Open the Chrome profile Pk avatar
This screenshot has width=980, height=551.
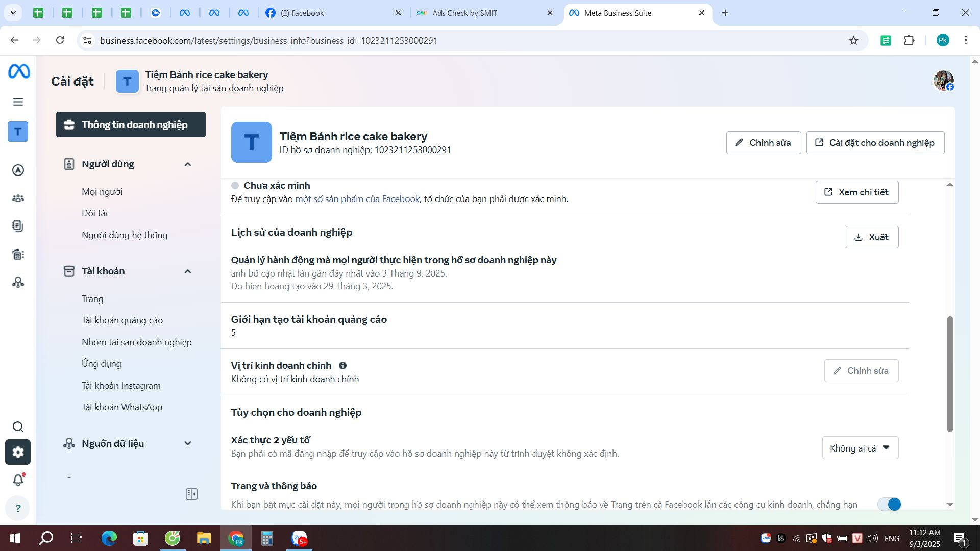pyautogui.click(x=943, y=40)
